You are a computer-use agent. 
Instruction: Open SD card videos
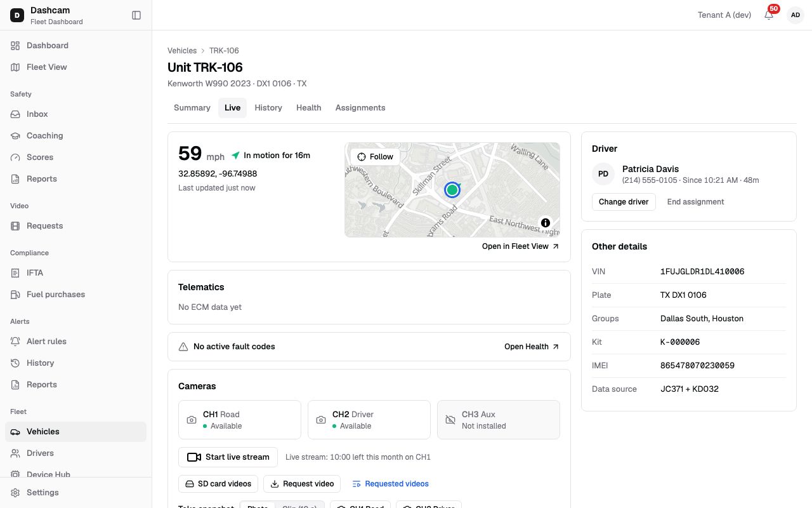coord(218,484)
